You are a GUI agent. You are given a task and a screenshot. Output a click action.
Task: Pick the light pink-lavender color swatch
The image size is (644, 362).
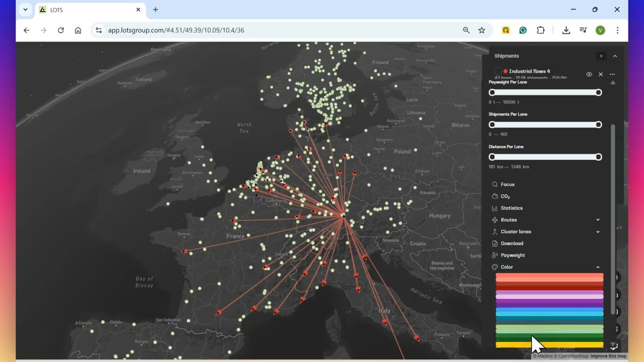[x=549, y=297]
